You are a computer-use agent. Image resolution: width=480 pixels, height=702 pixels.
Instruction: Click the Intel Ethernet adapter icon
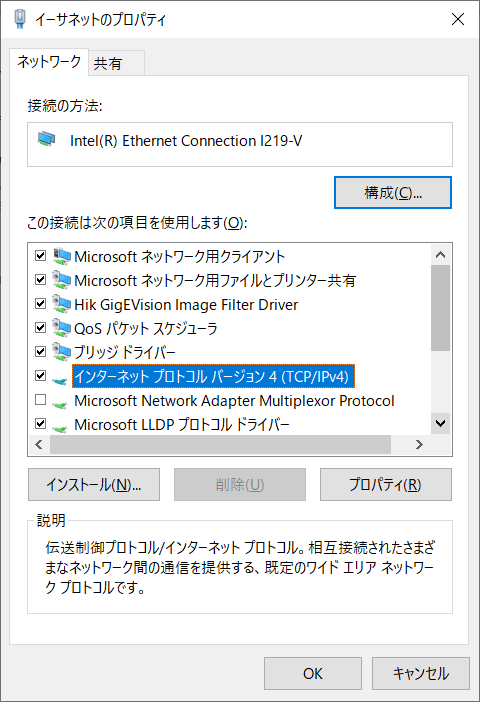point(47,139)
